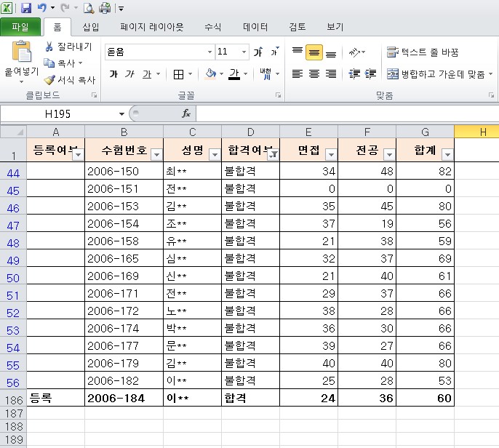
Task: Align text to bottom of cell
Action: click(x=331, y=52)
